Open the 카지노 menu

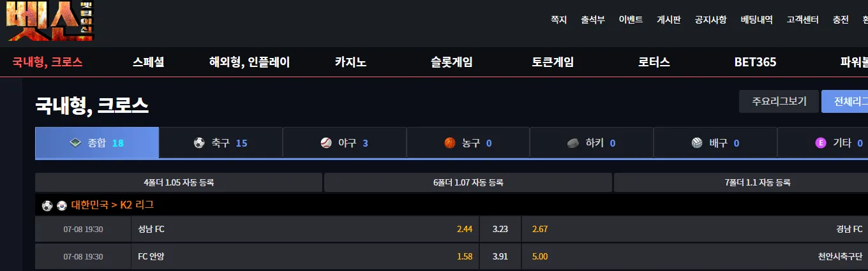(350, 62)
